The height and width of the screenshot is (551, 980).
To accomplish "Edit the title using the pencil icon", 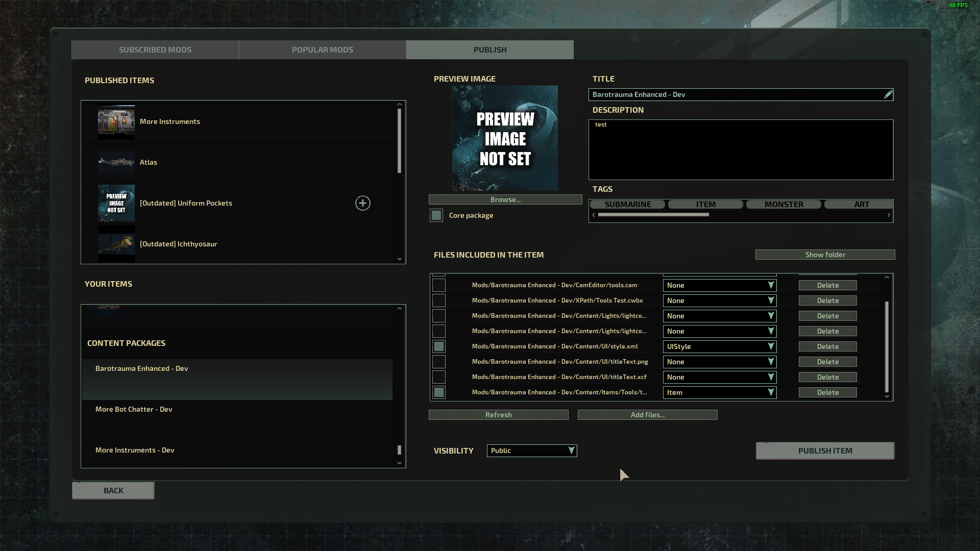I will 888,94.
